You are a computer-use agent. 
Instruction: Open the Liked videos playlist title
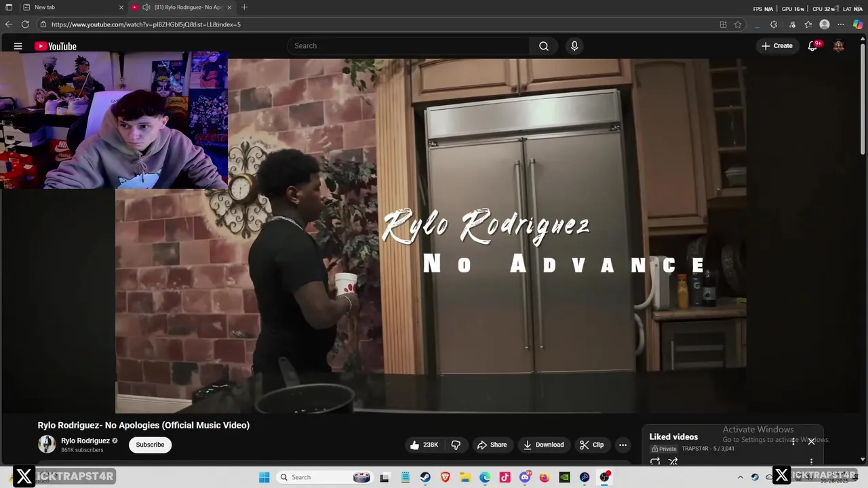coord(673,437)
